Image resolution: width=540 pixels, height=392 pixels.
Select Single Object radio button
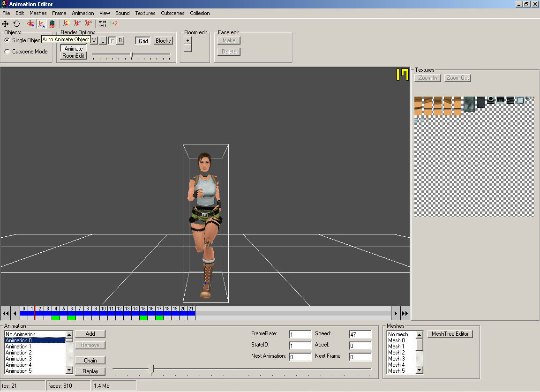click(7, 40)
